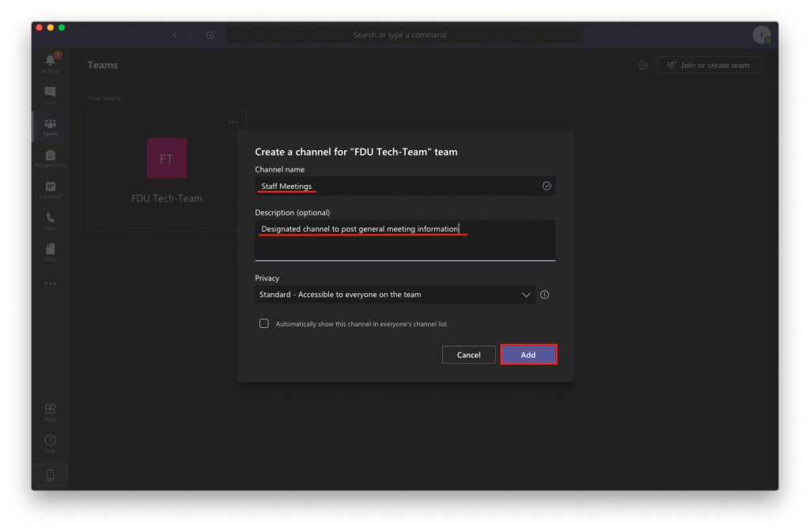Select the Teams sidebar icon
This screenshot has width=810, height=532.
coord(50,126)
